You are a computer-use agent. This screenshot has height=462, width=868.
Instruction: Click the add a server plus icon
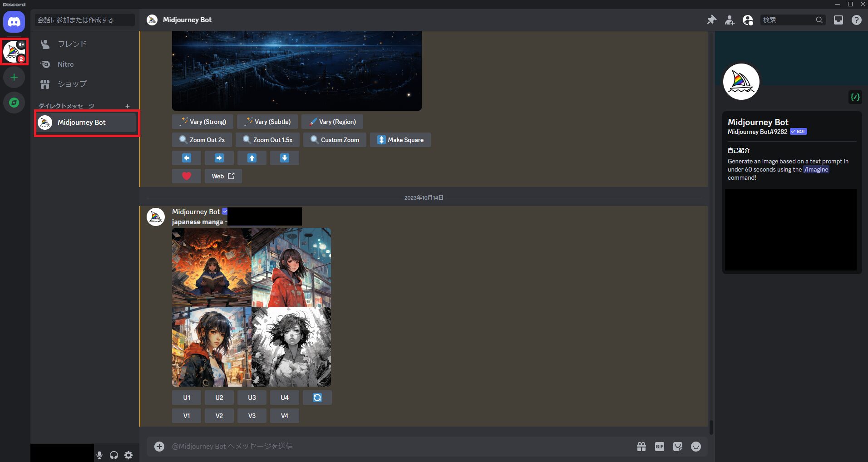(x=14, y=77)
